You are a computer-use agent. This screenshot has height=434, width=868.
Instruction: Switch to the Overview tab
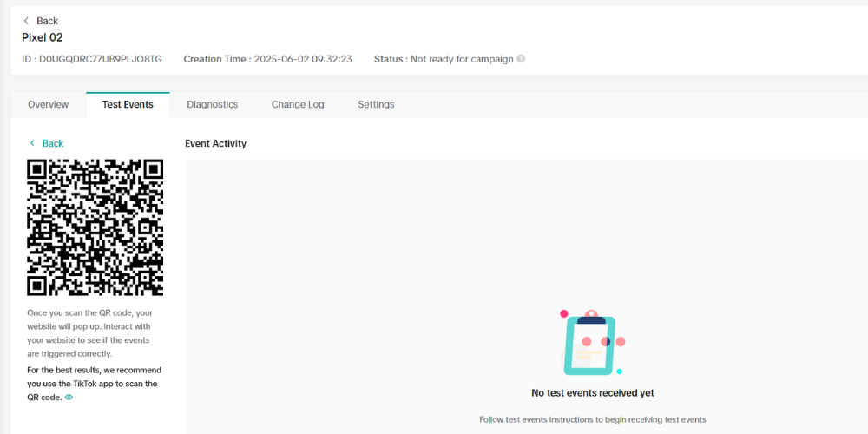click(x=48, y=104)
